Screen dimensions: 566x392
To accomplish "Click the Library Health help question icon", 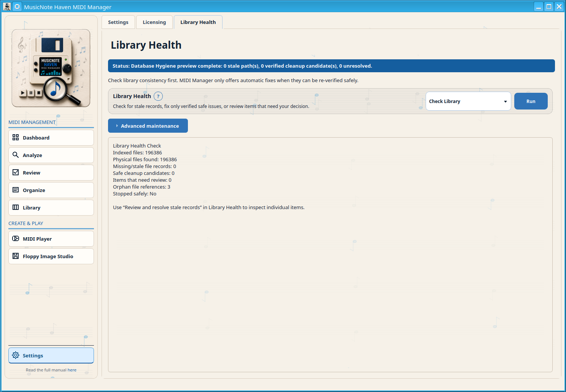I will coord(158,96).
